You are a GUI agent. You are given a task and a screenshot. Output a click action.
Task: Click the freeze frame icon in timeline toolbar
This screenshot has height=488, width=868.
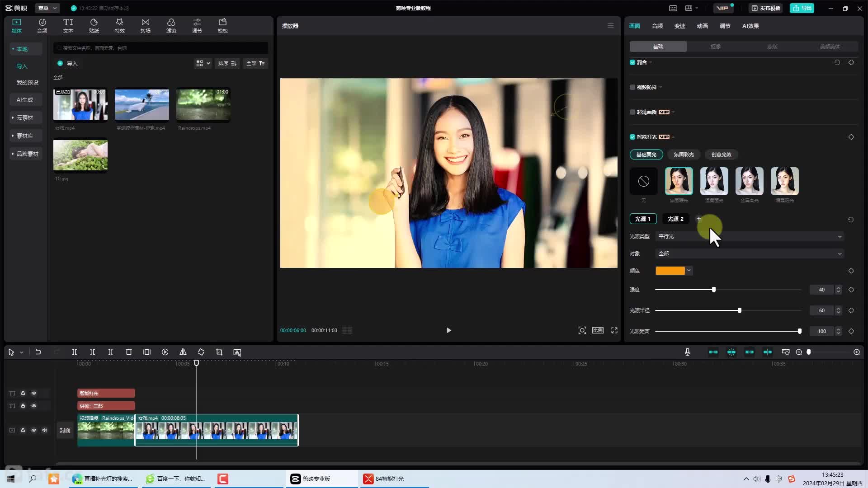point(147,352)
